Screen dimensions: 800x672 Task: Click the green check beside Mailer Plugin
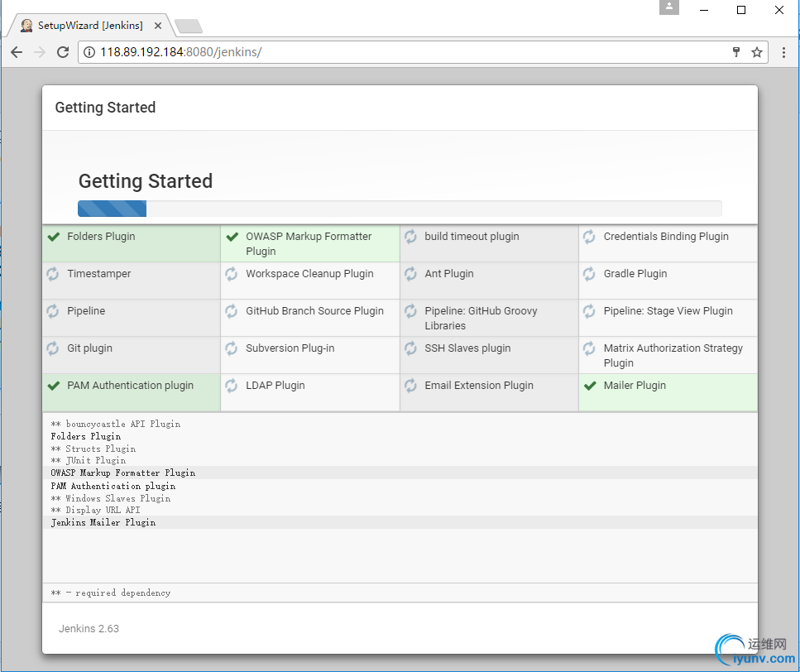pyautogui.click(x=590, y=386)
